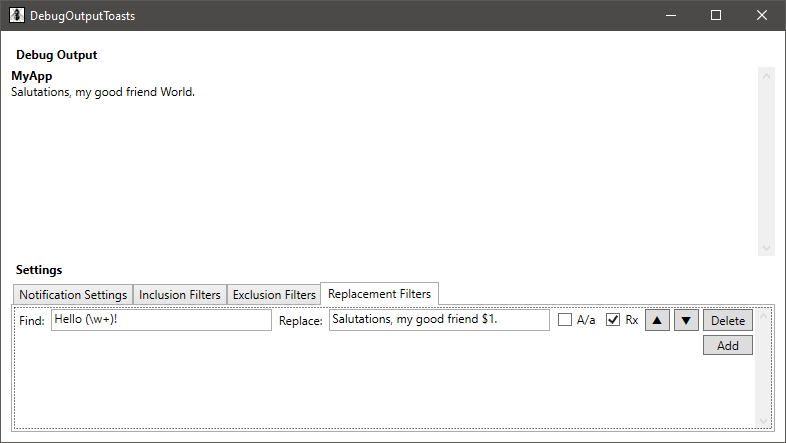Click filter list scrollbar down arrow
Image resolution: width=786 pixels, height=443 pixels.
tap(763, 421)
